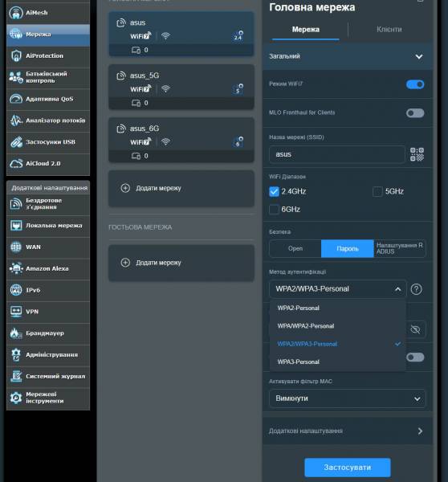
Task: Open the Бездротове з'єднання icon
Action: click(x=16, y=204)
